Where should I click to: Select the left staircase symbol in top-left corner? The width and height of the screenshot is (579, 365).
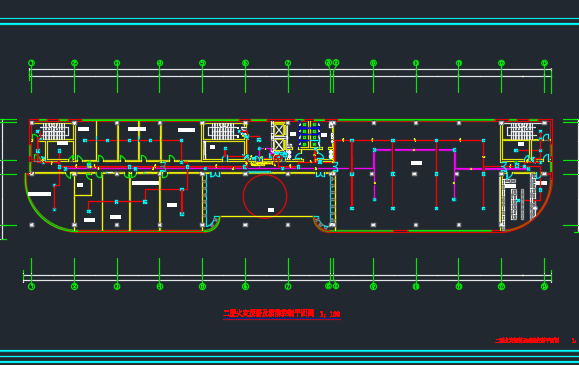(x=55, y=131)
